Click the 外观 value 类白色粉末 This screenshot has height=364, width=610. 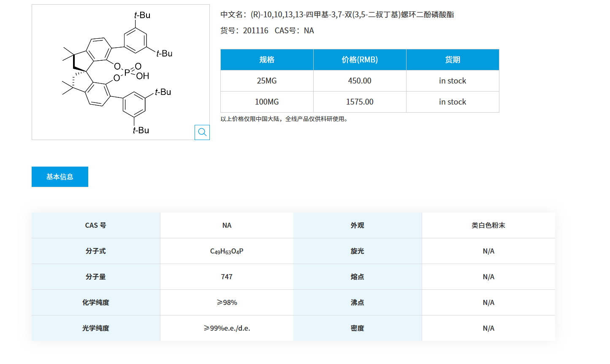(488, 225)
